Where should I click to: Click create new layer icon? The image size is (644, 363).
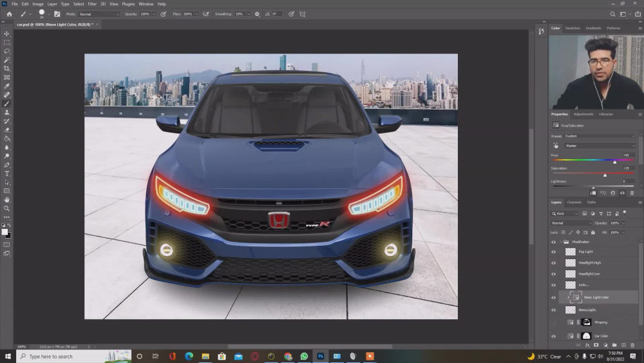[623, 346]
